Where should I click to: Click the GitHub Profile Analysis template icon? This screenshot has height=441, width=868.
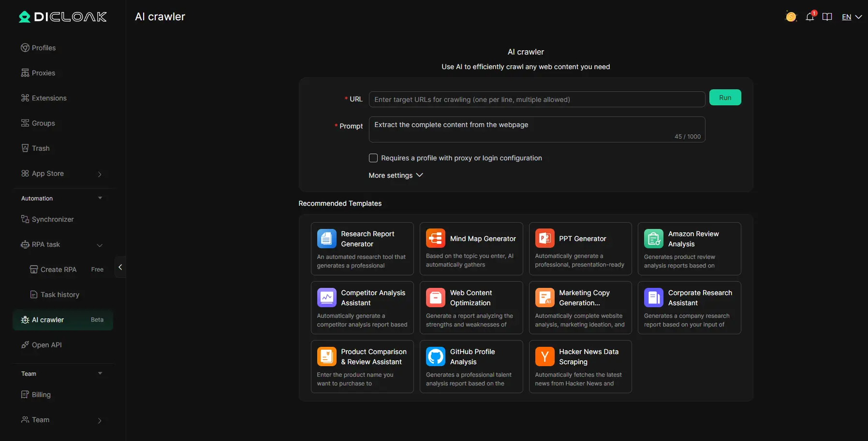pos(435,357)
